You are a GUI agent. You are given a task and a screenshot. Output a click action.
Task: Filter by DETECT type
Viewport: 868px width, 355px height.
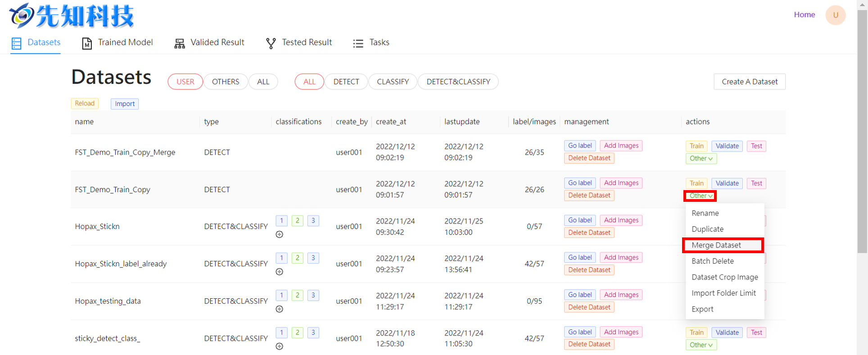pos(346,82)
